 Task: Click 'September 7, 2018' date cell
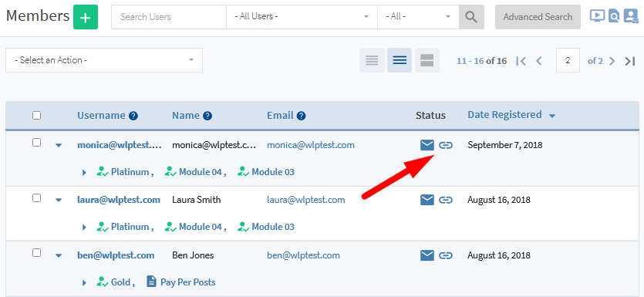click(505, 145)
